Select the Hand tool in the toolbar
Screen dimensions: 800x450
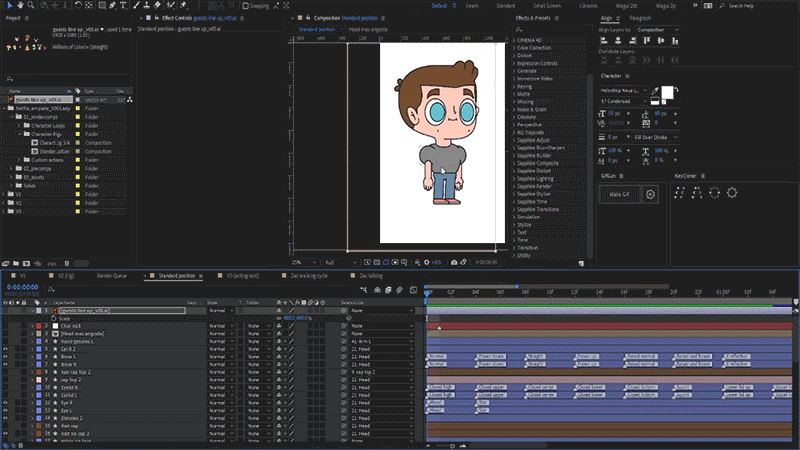[19, 6]
